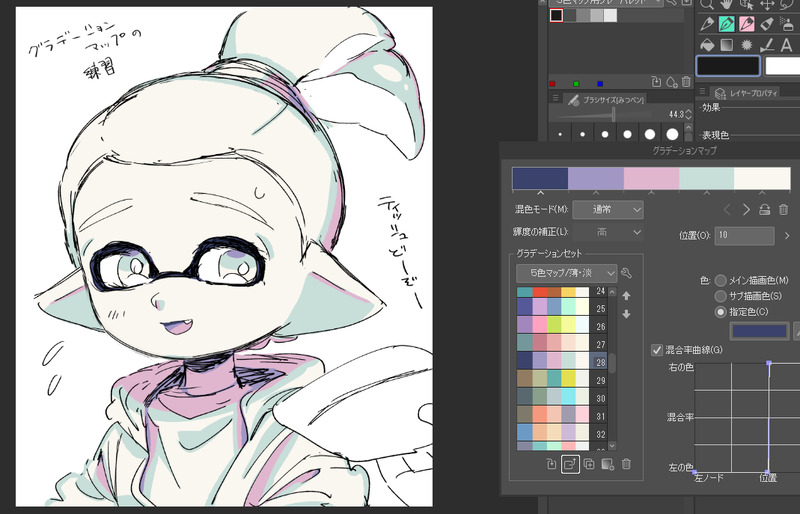Select the Zoom magnifier tool
This screenshot has height=514, width=800.
707,4
